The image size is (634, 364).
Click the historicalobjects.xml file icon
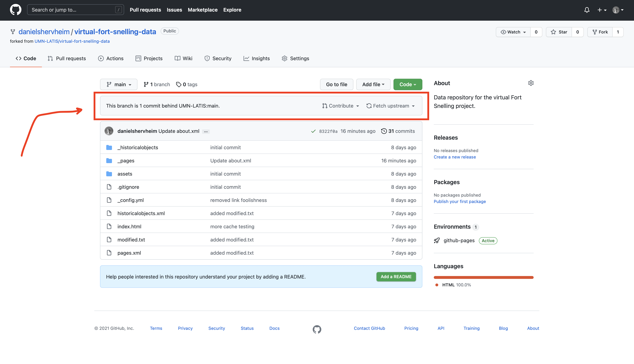[109, 213]
